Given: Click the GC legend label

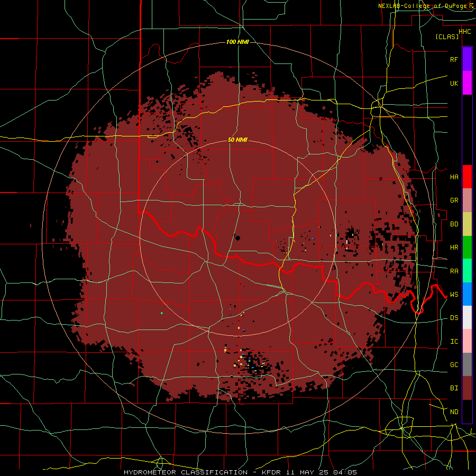Looking at the screenshot, I should 454,365.
